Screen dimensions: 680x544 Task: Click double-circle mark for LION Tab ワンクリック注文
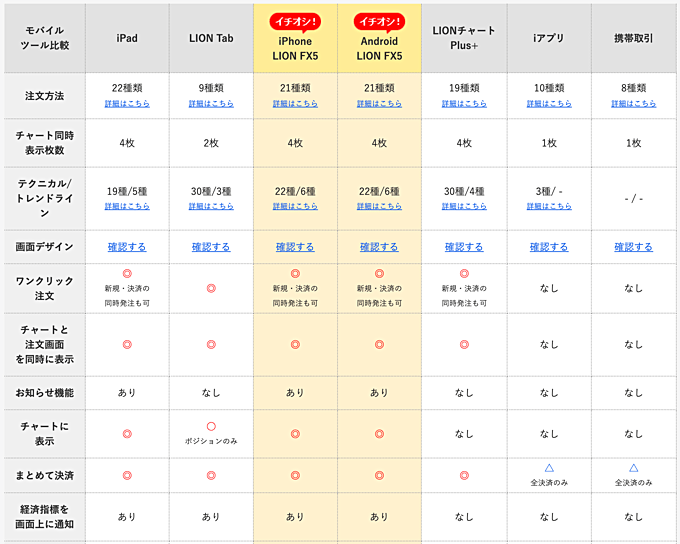pos(211,288)
